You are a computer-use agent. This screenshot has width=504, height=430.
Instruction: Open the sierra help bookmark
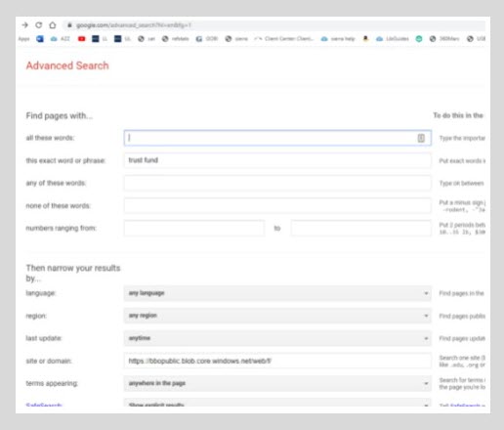(338, 39)
